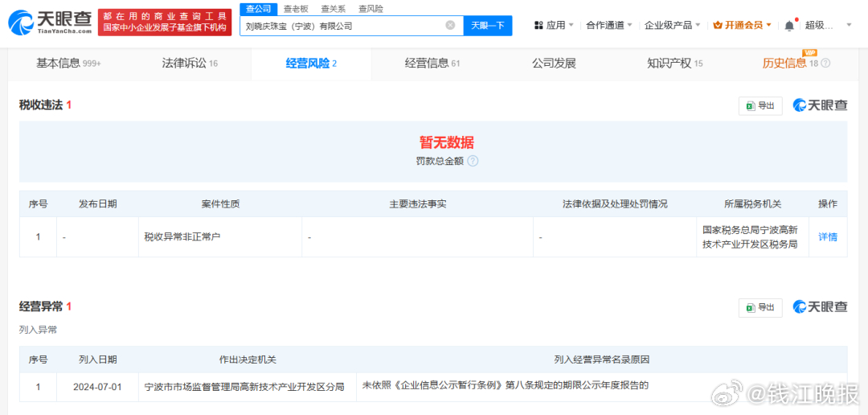
Task: Click the 发布日期 column header
Action: point(98,204)
